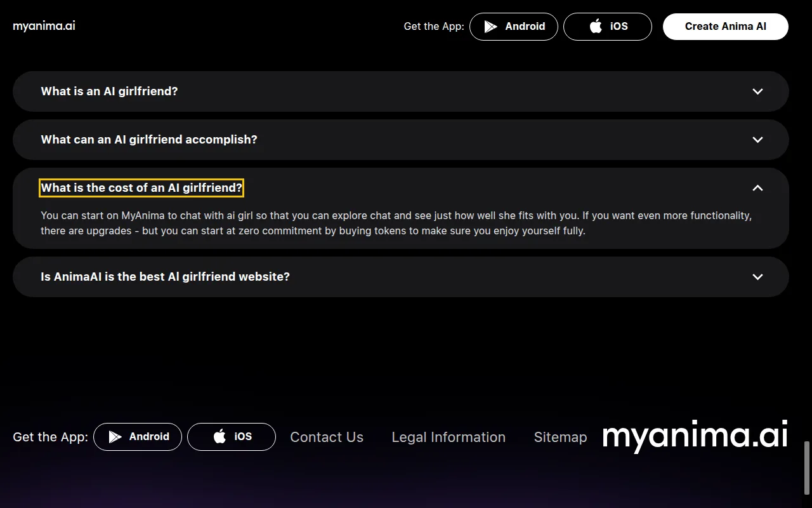Image resolution: width=812 pixels, height=508 pixels.
Task: Click header 'Get the App:' label
Action: (x=434, y=27)
